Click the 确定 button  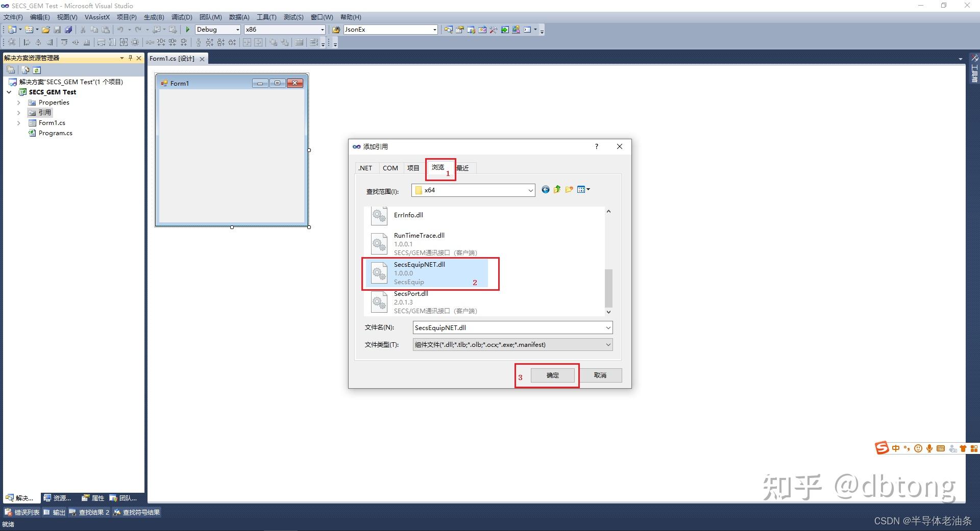[553, 375]
